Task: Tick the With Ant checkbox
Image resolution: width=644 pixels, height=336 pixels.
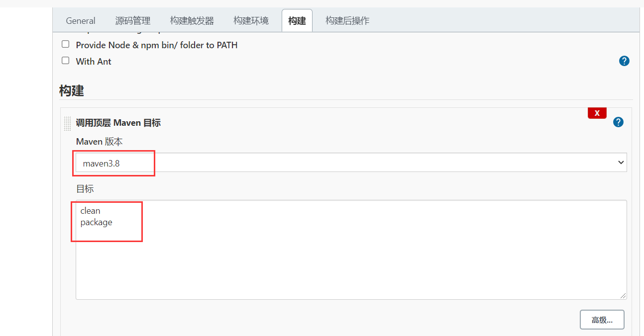Action: pos(65,61)
